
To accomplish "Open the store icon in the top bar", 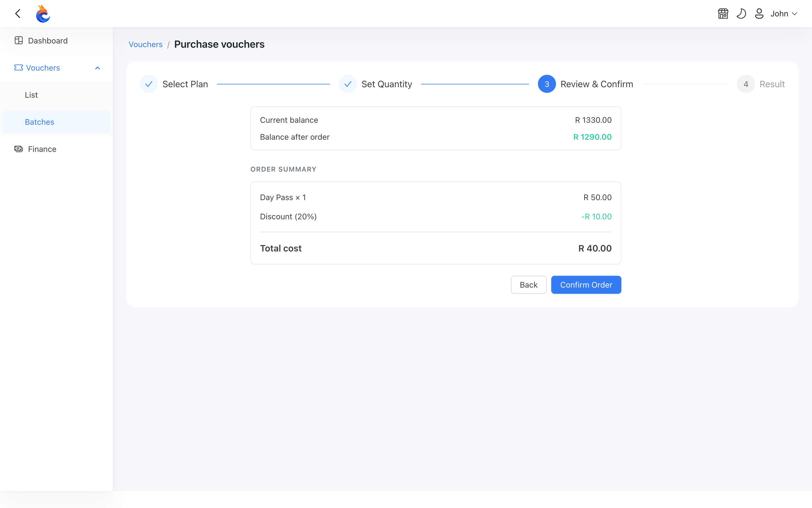I will (x=723, y=14).
